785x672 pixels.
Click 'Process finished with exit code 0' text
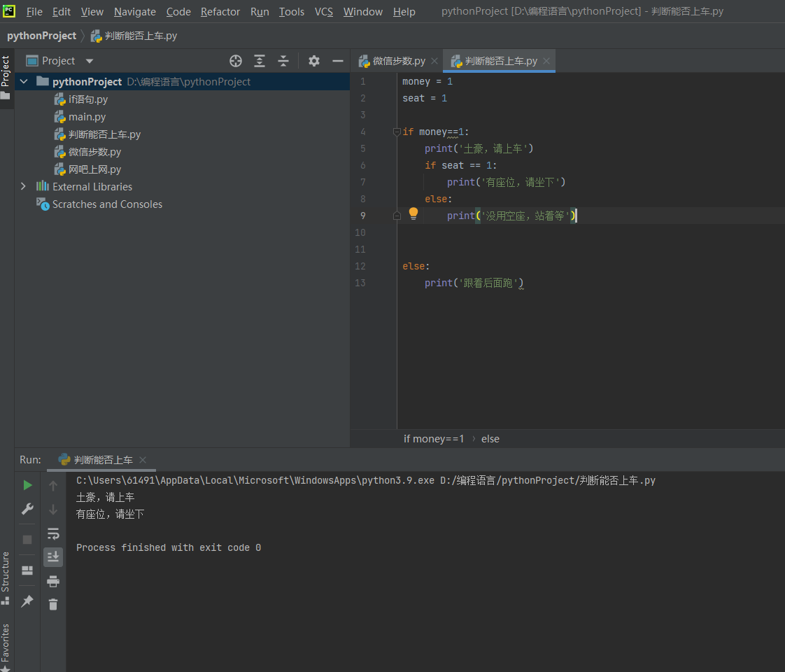click(x=168, y=548)
